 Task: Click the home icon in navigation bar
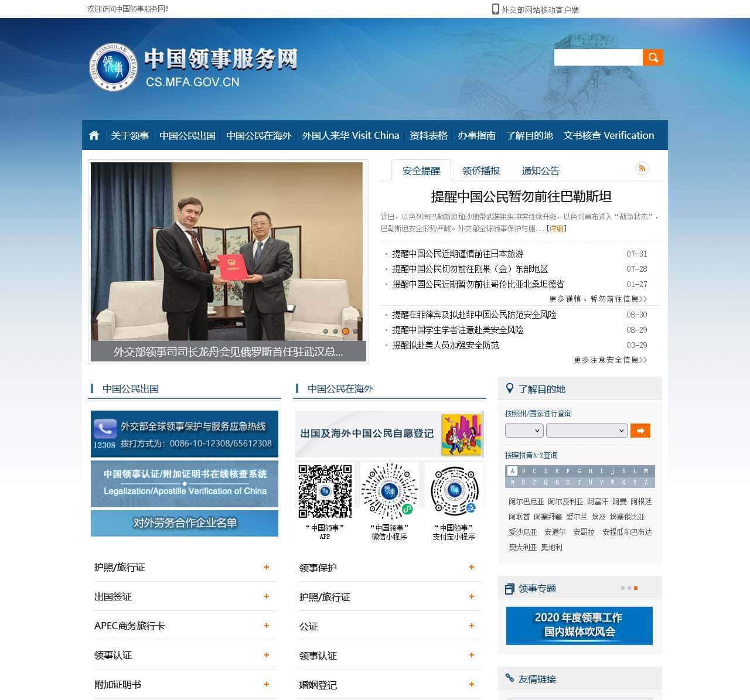[94, 135]
